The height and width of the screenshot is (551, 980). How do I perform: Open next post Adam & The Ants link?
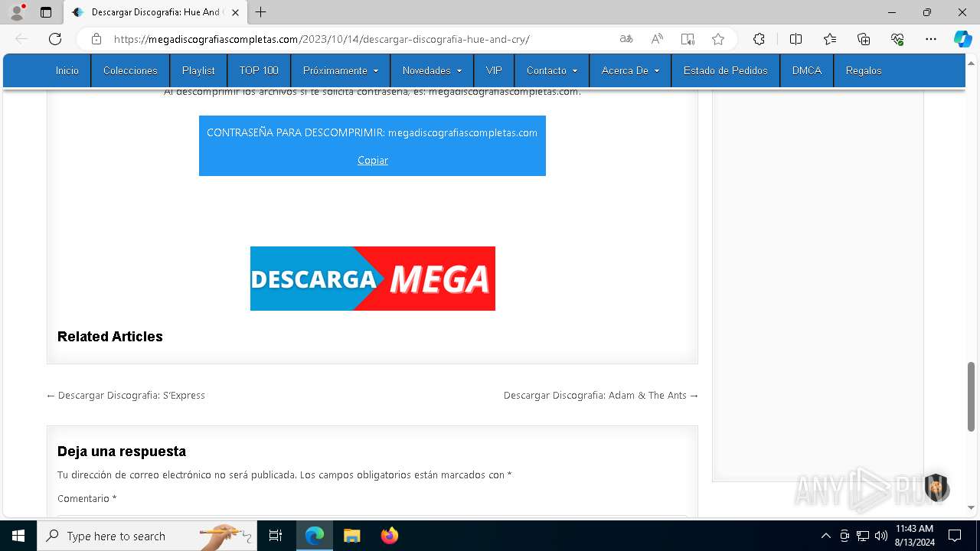point(601,396)
